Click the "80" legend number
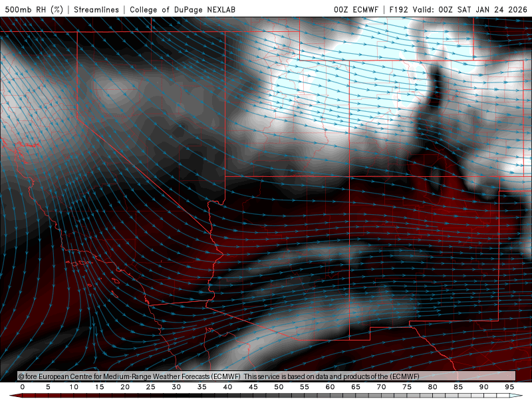 point(433,387)
